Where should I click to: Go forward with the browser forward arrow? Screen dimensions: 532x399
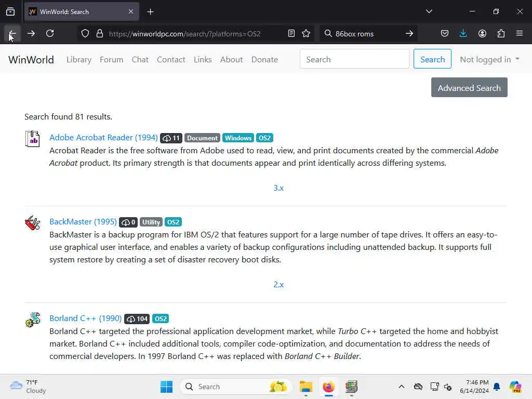(31, 34)
